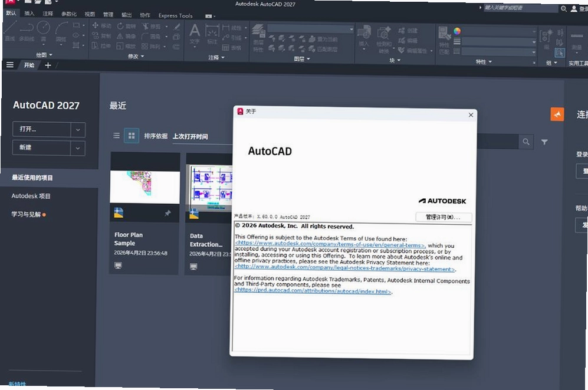Click the Trim (修剪) tool
Image resolution: width=588 pixels, height=390 pixels.
(152, 26)
